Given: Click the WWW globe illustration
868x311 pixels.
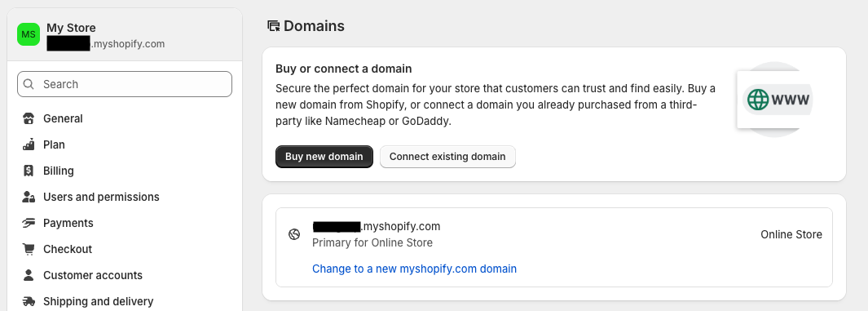Looking at the screenshot, I should point(774,100).
